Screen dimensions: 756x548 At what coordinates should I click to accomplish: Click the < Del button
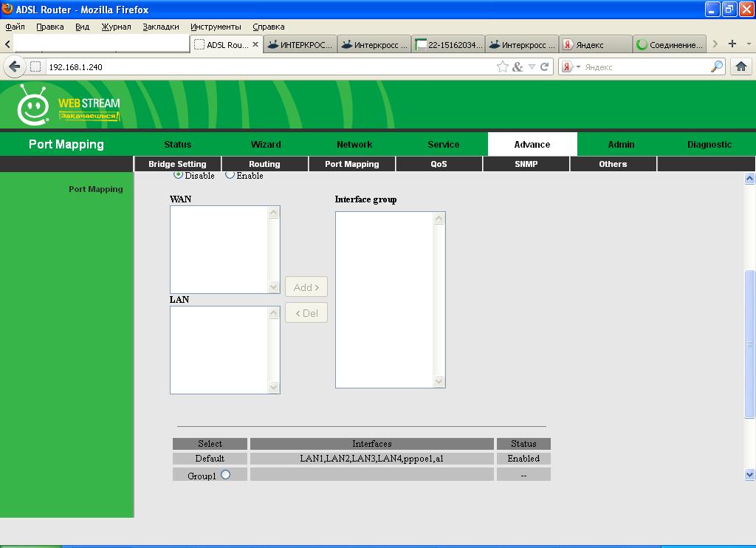(306, 313)
